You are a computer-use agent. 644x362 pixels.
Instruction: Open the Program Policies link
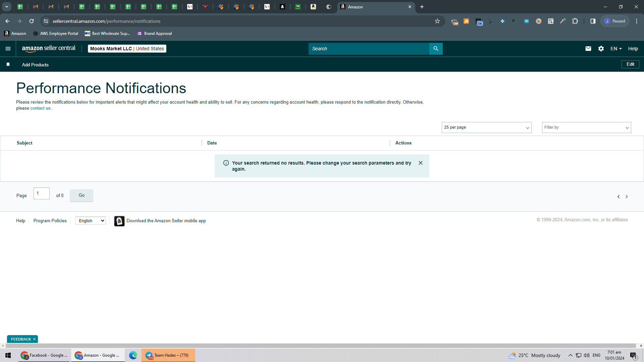[50, 221]
